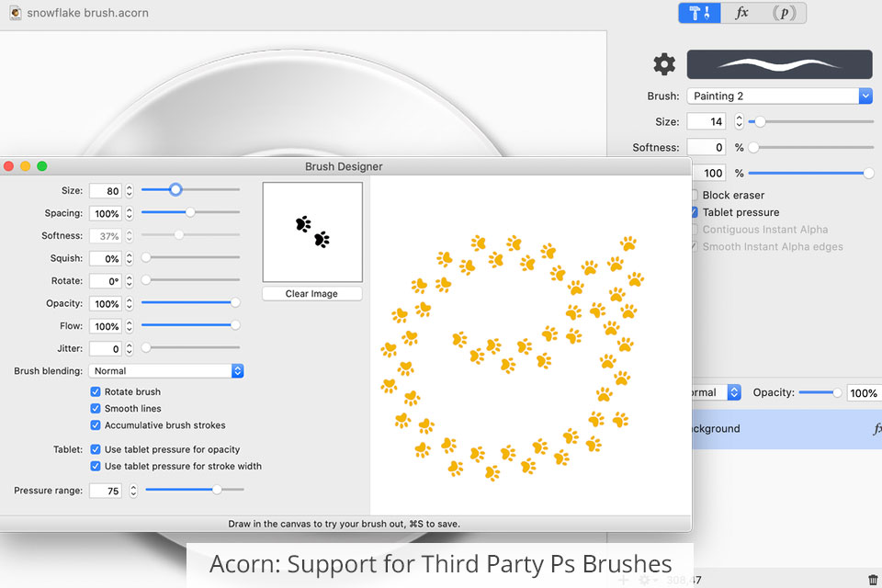Toggle Accumulative brush strokes checkbox
The image size is (882, 588).
(96, 425)
